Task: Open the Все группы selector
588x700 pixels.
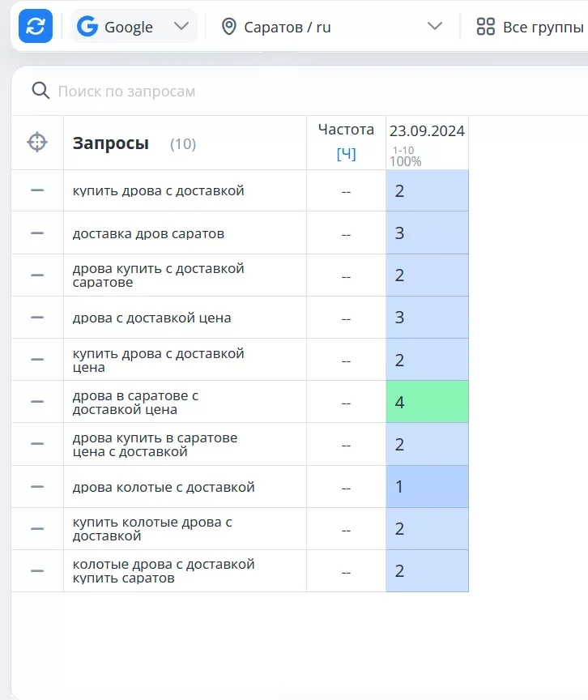Action: [530, 27]
